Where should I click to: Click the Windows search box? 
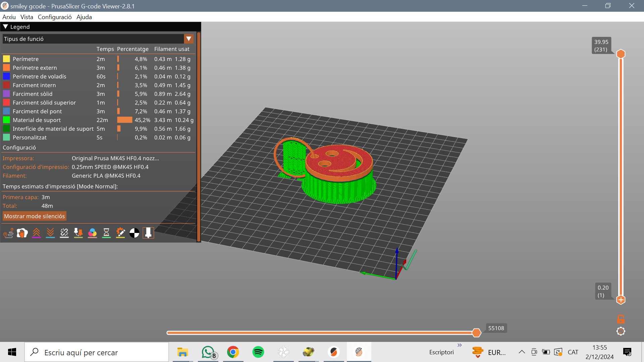point(97,352)
